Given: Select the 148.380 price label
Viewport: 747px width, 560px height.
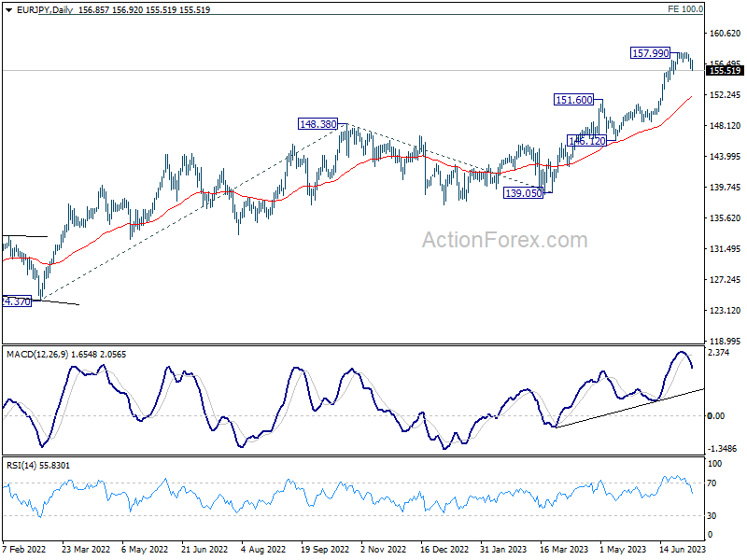Looking at the screenshot, I should click(x=317, y=124).
